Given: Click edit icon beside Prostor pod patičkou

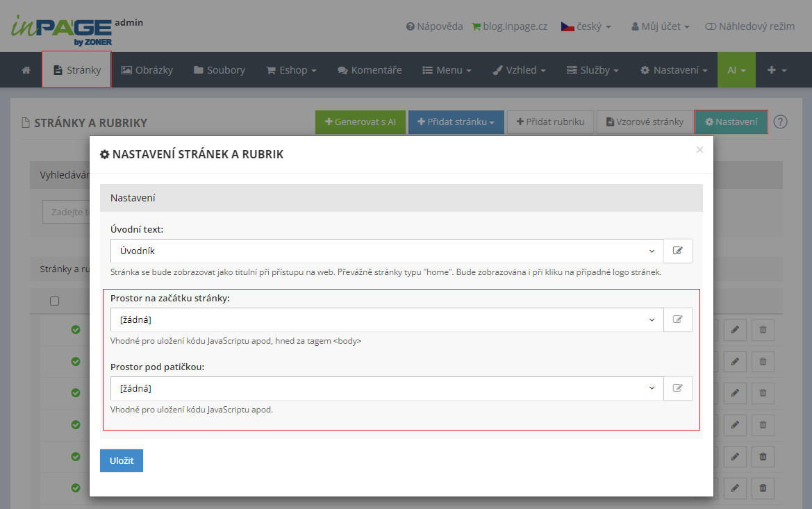Looking at the screenshot, I should coord(677,388).
